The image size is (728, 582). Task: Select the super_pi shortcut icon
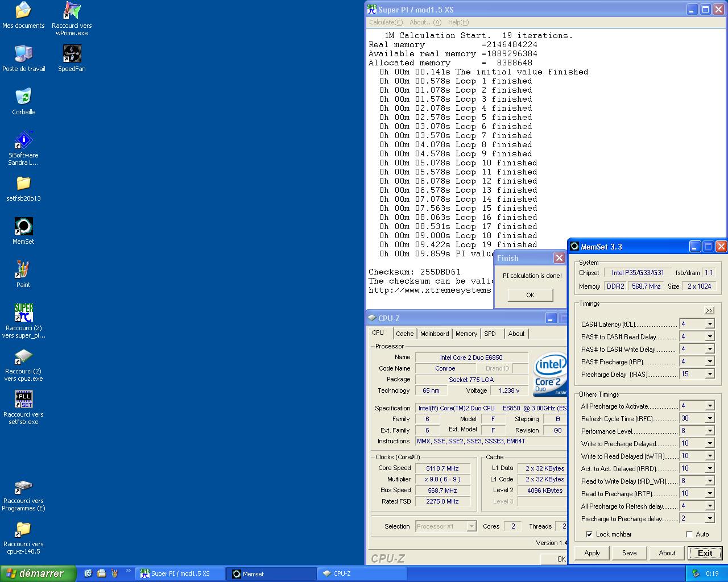point(23,313)
